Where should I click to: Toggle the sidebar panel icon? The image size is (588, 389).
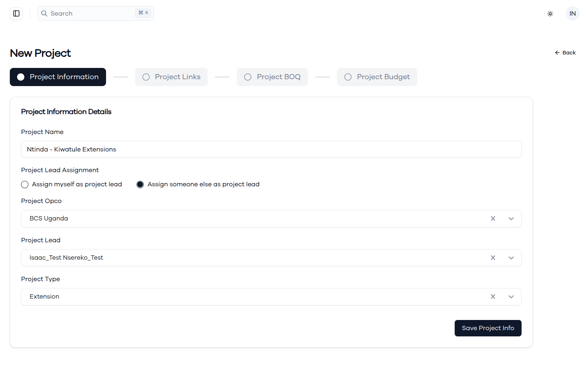click(x=16, y=13)
